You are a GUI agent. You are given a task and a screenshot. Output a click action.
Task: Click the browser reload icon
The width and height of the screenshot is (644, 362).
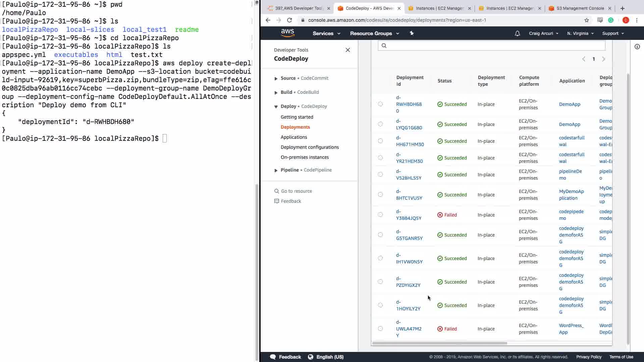tap(289, 20)
